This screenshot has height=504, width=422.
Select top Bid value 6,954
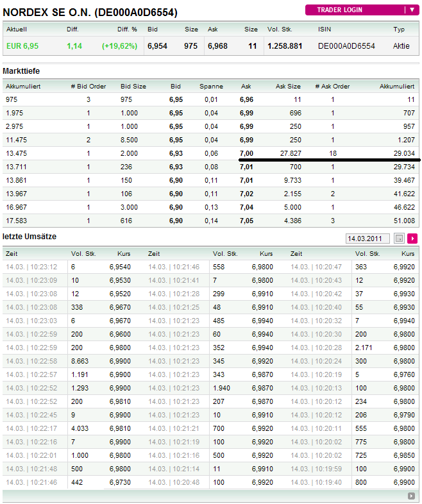[x=157, y=46]
